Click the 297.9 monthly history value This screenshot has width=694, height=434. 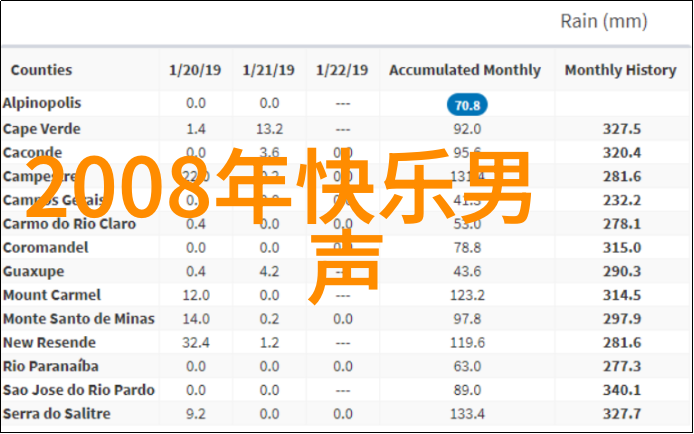[x=621, y=319]
